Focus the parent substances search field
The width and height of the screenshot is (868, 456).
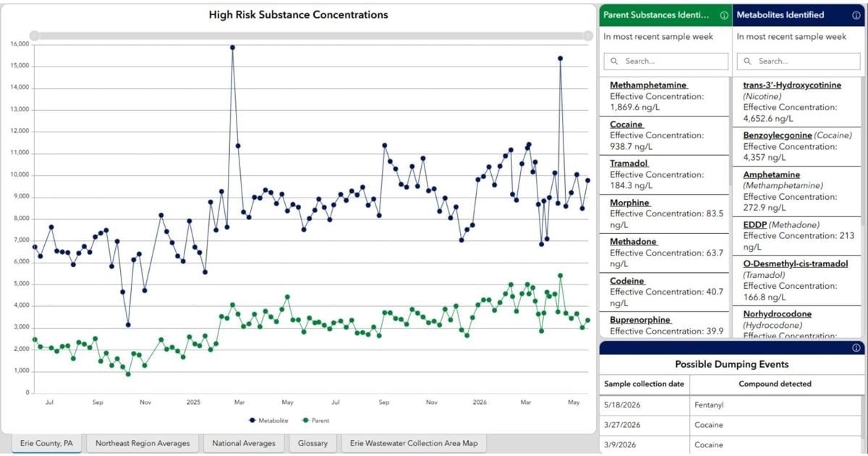pyautogui.click(x=665, y=62)
